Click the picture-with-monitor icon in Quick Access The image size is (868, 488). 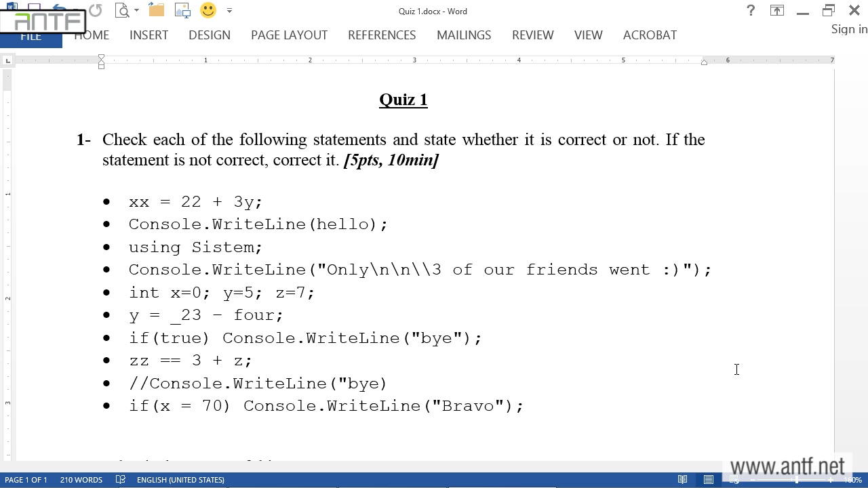tap(182, 11)
